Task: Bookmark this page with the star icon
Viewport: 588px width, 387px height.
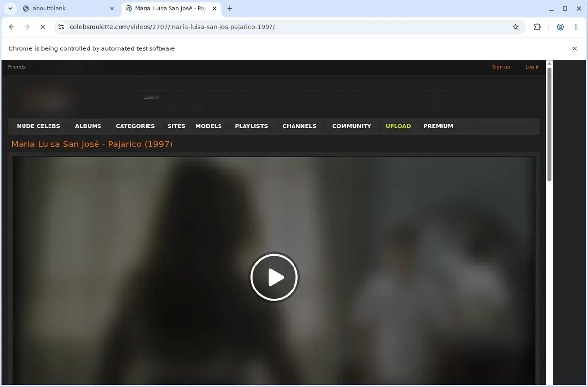Action: click(515, 27)
